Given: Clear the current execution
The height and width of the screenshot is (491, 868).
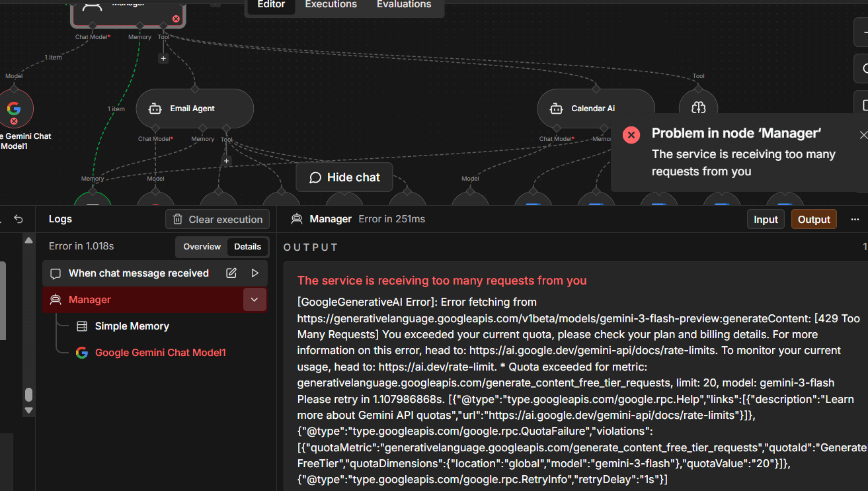Looking at the screenshot, I should [x=217, y=220].
